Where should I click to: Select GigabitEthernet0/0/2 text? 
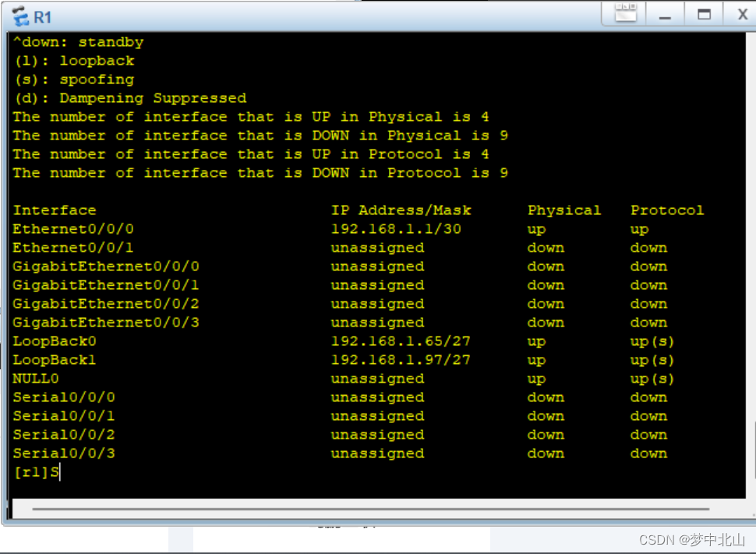tap(106, 304)
